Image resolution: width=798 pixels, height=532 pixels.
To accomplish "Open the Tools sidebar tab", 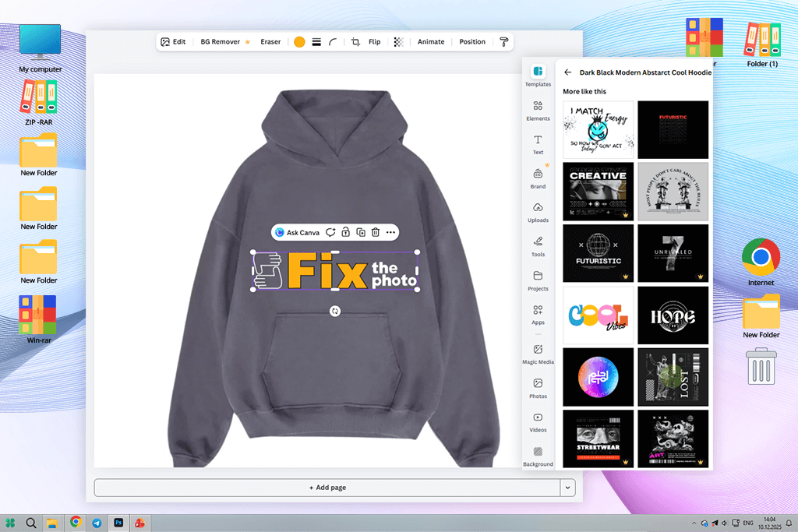I will pyautogui.click(x=538, y=247).
